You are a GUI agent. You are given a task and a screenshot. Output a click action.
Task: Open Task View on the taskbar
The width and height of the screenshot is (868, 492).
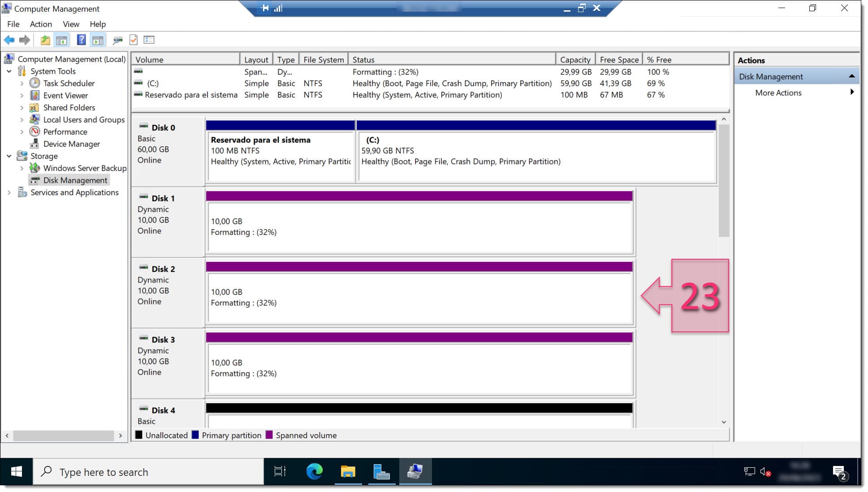point(280,472)
